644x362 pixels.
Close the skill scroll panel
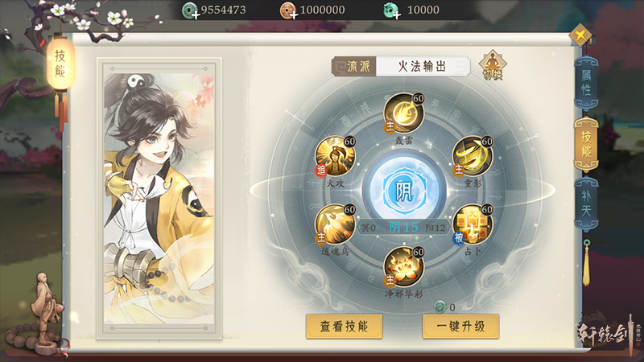click(x=580, y=35)
